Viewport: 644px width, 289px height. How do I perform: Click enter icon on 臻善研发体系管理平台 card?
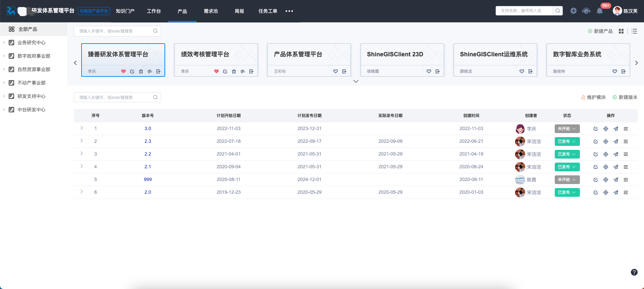click(x=158, y=71)
